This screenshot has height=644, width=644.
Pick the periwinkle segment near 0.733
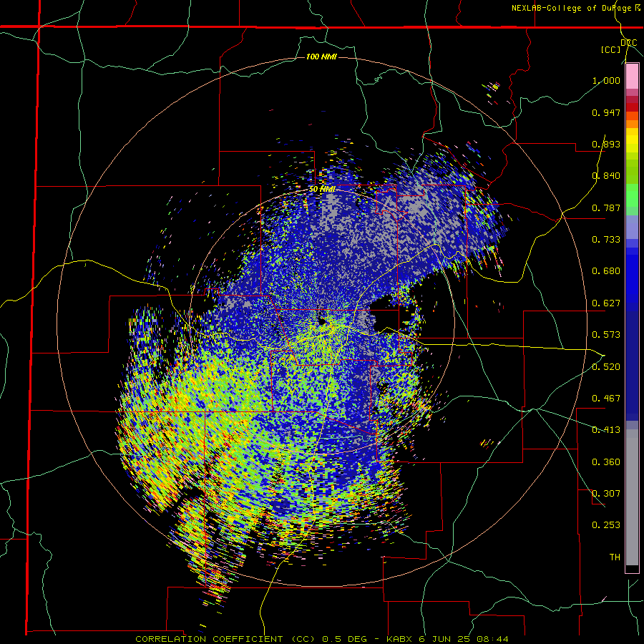pos(632,228)
